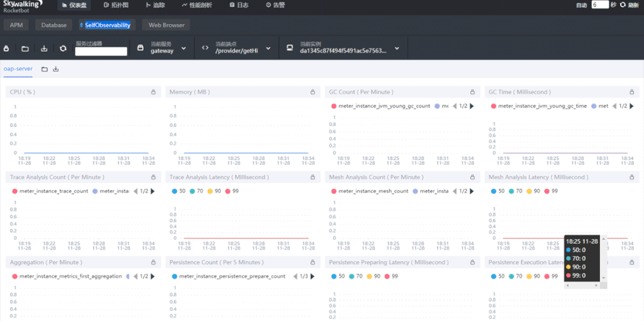This screenshot has height=321, width=644.
Task: Edit the refresh interval seconds field
Action: tap(600, 5)
